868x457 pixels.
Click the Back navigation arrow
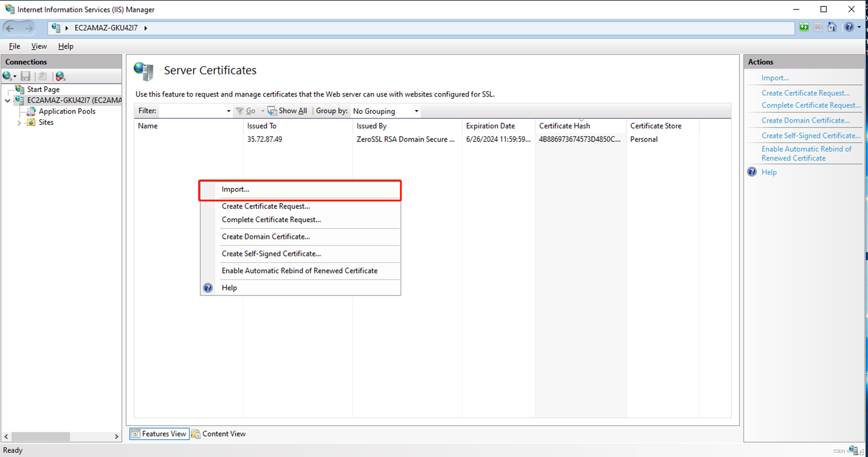click(10, 28)
